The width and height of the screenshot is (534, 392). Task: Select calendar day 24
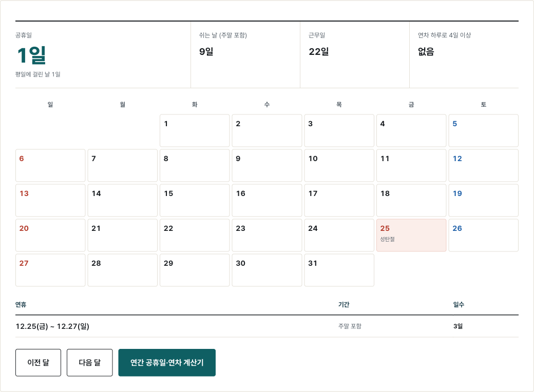coord(339,235)
